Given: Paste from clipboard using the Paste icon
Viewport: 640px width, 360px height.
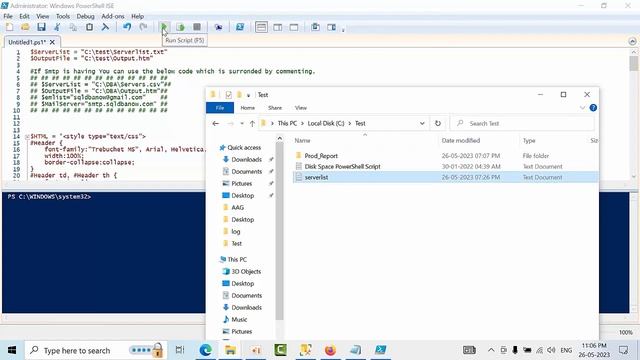Looking at the screenshot, I should (89, 27).
